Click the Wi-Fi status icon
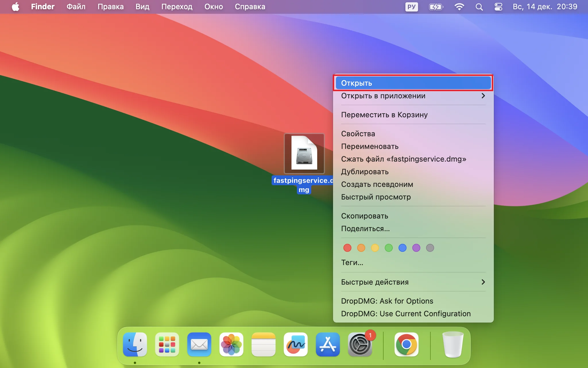588x368 pixels. pyautogui.click(x=459, y=7)
